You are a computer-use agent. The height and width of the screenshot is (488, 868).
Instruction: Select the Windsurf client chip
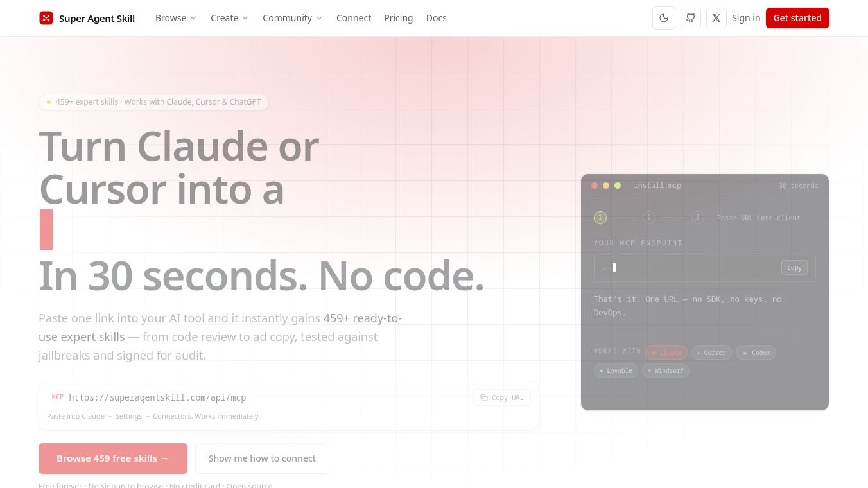666,370
